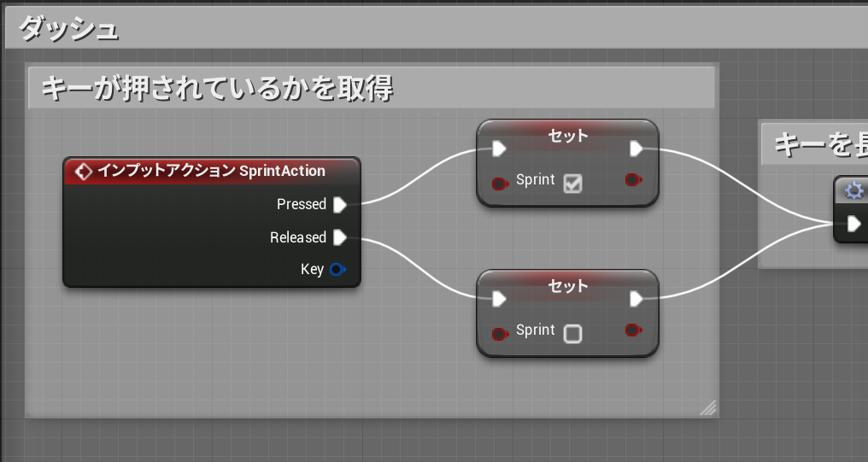Screen dimensions: 868x462
Task: Click the blue Key output pin
Action: (337, 270)
